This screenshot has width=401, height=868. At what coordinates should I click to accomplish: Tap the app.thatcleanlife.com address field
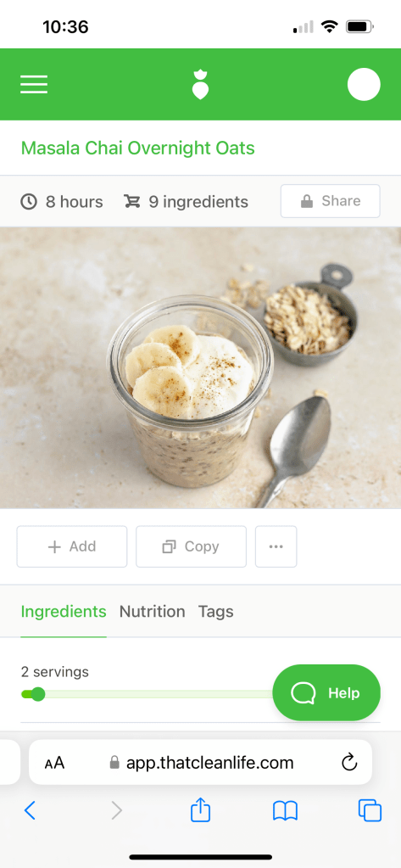click(x=200, y=762)
